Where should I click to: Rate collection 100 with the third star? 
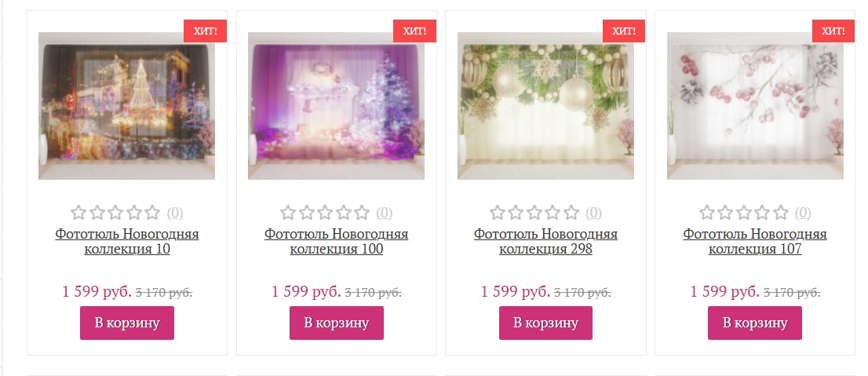[x=325, y=212]
